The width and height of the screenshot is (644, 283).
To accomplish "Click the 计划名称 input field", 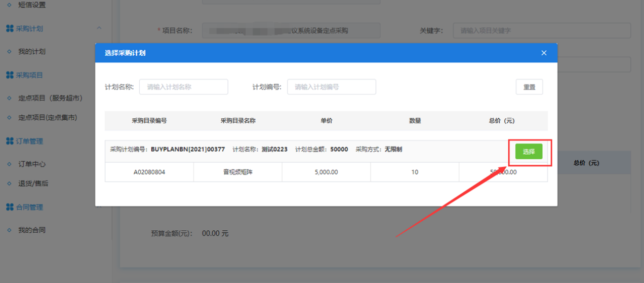I will pos(183,87).
